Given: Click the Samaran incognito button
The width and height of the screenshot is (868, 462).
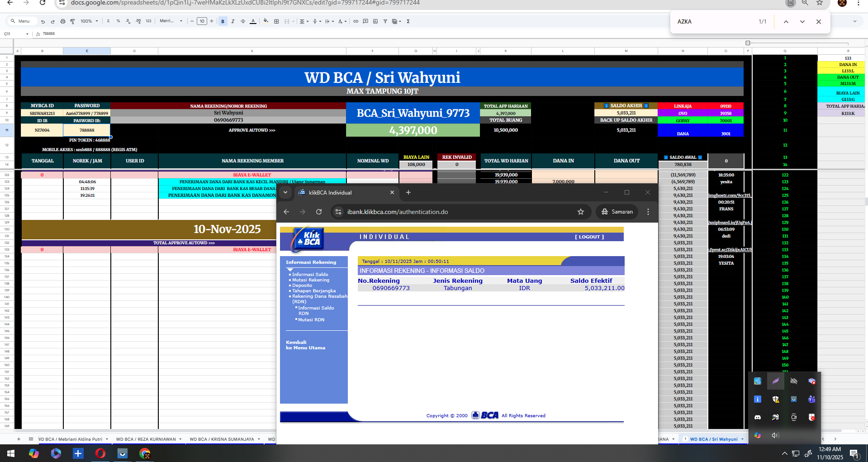Looking at the screenshot, I should tap(617, 212).
